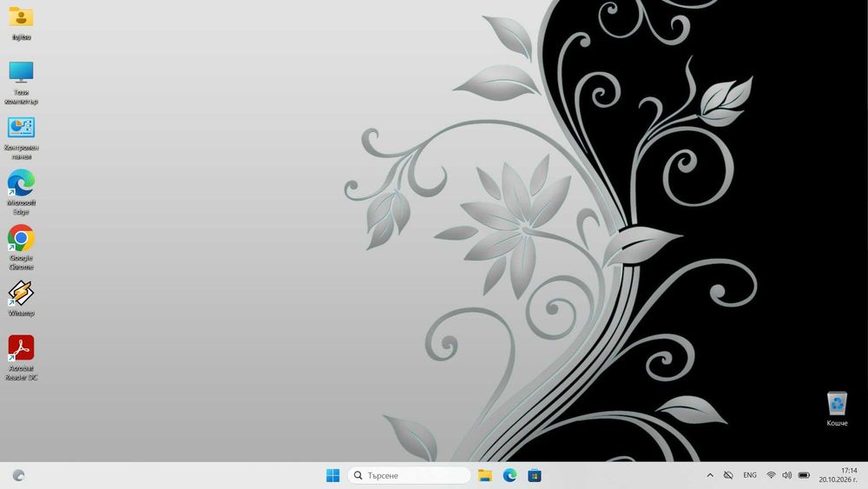The width and height of the screenshot is (868, 489).
Task: Select the This Computer desktop icon
Action: (21, 83)
